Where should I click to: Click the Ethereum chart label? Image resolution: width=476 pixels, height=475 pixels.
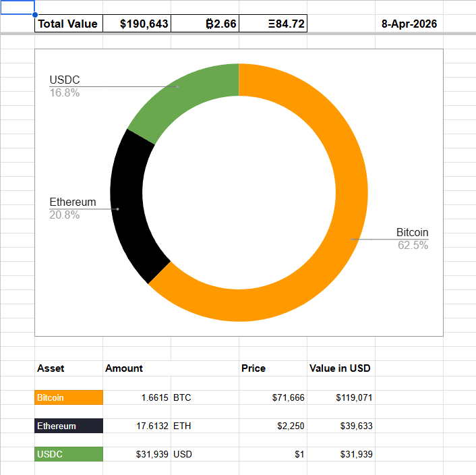(73, 202)
